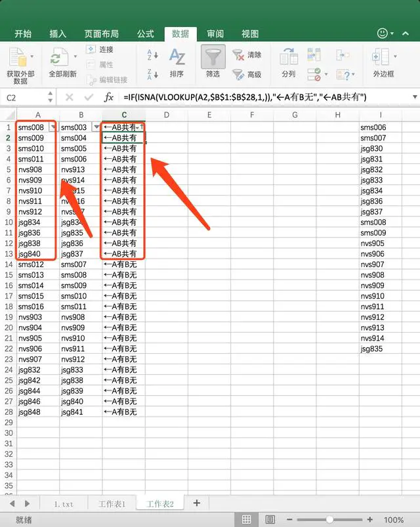This screenshot has width=420, height=527.
Task: Add a new sheet with plus button
Action: (196, 503)
